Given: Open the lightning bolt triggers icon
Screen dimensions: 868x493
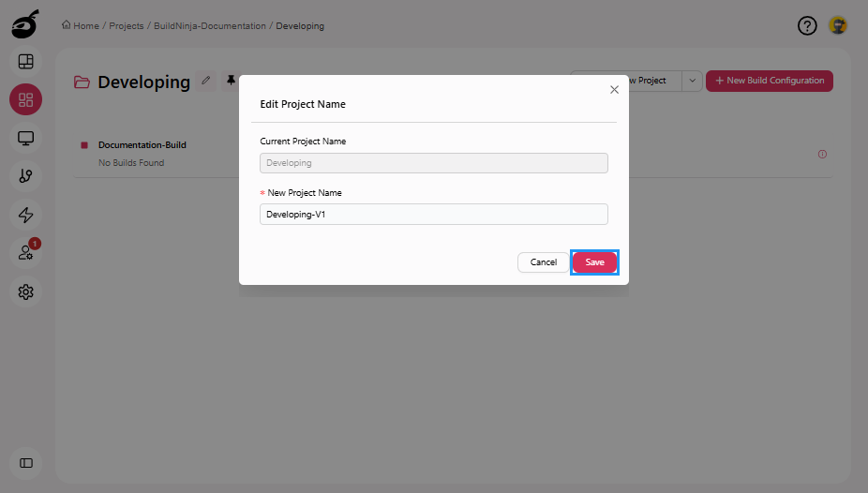Looking at the screenshot, I should [25, 215].
